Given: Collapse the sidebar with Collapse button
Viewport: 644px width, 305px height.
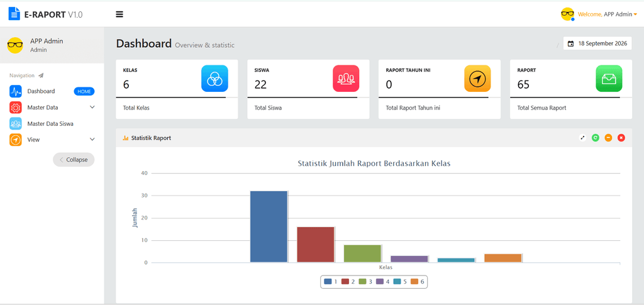Looking at the screenshot, I should [x=74, y=160].
